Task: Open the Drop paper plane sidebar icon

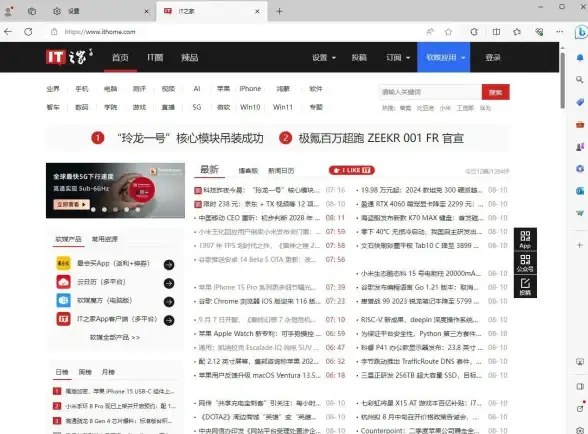Action: [580, 213]
